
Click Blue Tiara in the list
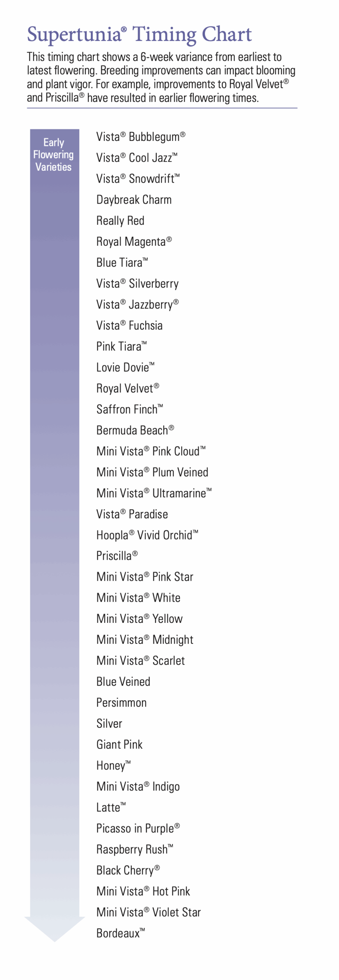tap(122, 263)
